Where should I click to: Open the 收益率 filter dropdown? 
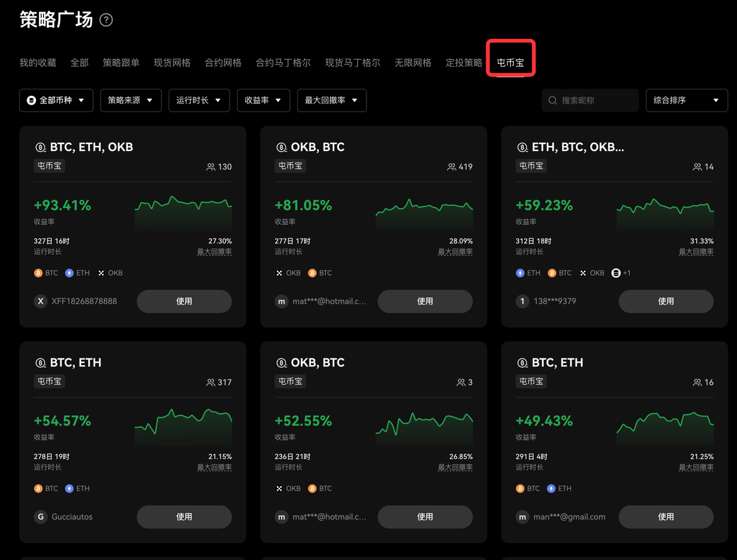(263, 100)
